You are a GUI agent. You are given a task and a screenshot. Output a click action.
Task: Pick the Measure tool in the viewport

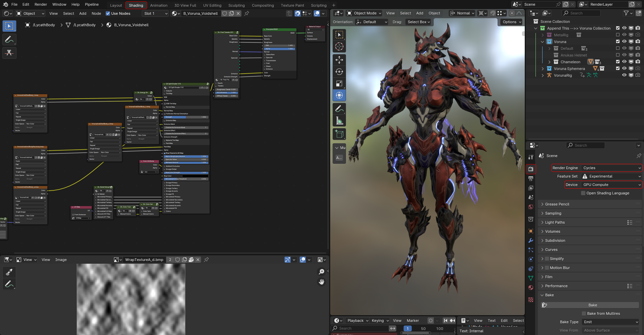tap(339, 120)
